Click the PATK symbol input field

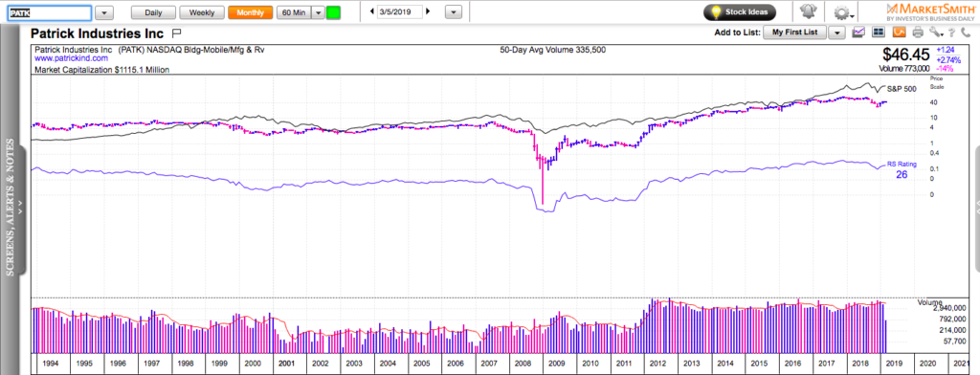(x=50, y=12)
